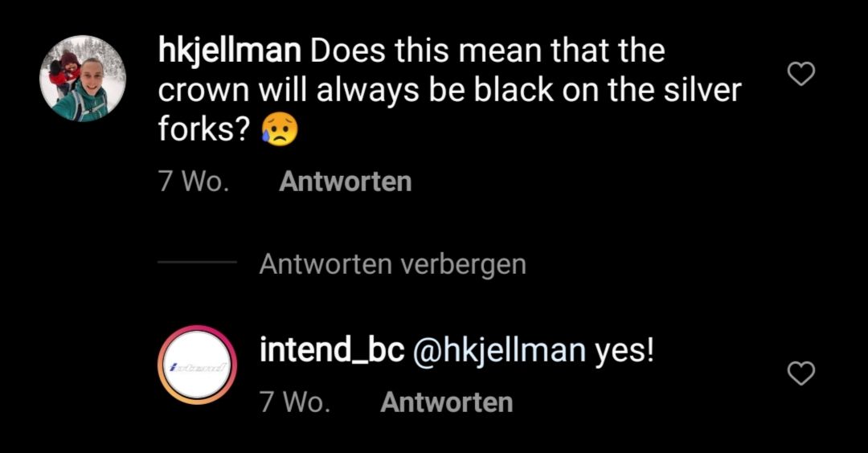This screenshot has width=868, height=453.
Task: Like the comment by hkjellman
Action: (800, 75)
